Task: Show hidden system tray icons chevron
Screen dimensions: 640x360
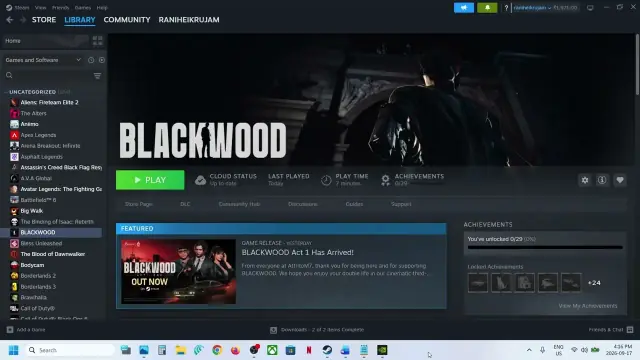Action: 529,350
